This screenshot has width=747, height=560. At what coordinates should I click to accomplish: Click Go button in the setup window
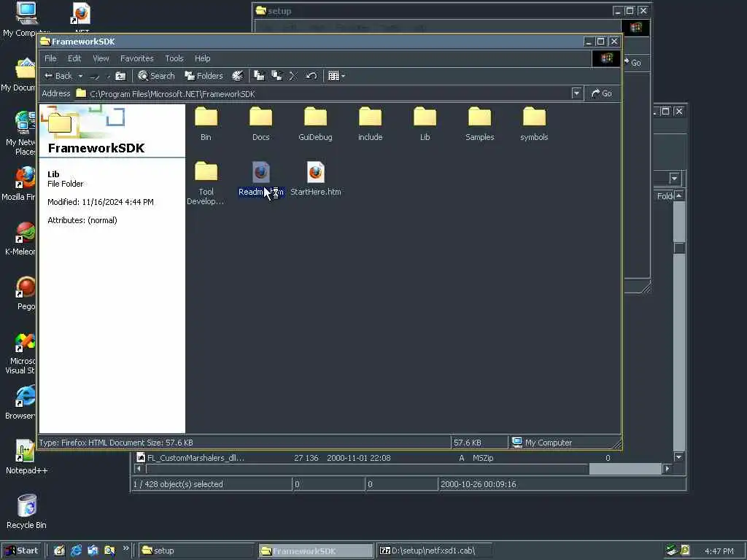[633, 63]
